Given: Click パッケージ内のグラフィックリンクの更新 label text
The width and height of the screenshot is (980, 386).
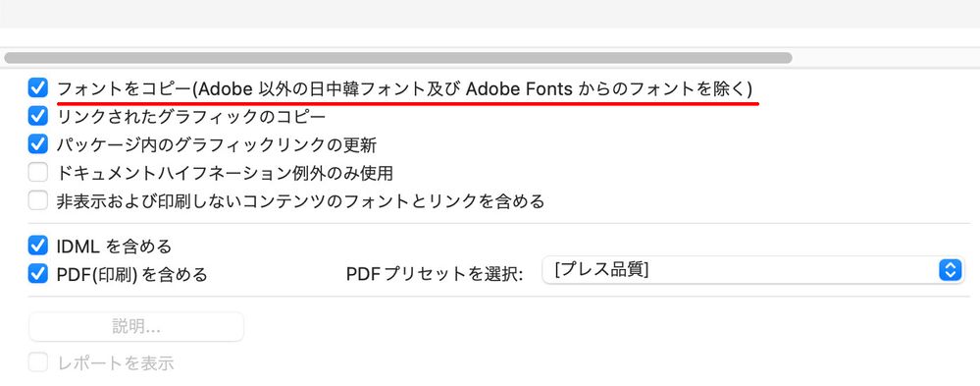Looking at the screenshot, I should [216, 144].
